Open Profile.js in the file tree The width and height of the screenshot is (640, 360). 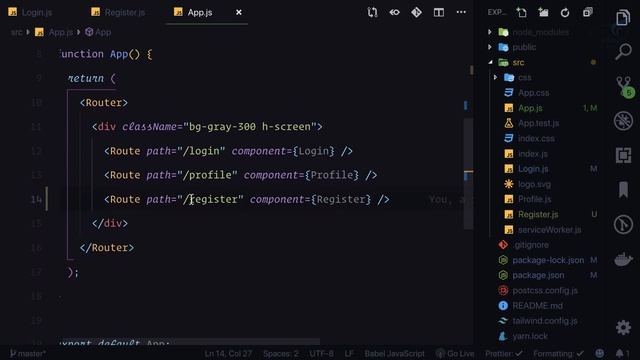point(534,199)
